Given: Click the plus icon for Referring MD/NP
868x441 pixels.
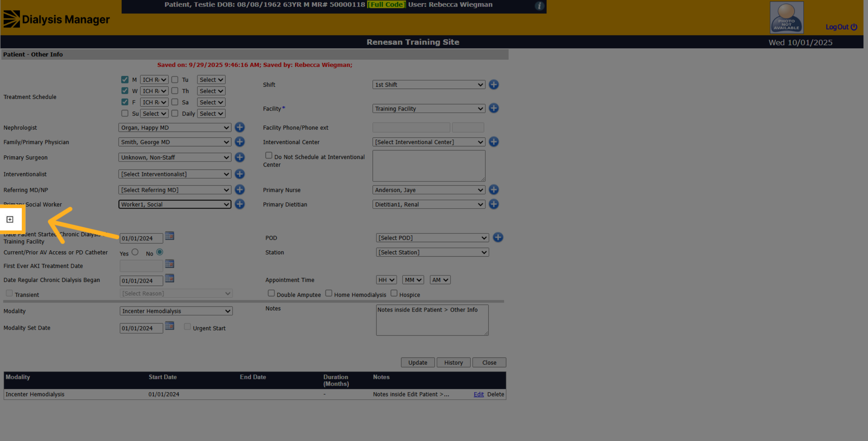Looking at the screenshot, I should tap(239, 189).
